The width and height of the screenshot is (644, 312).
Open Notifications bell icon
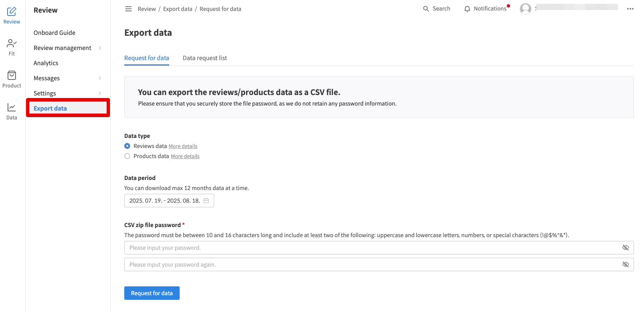coord(467,9)
